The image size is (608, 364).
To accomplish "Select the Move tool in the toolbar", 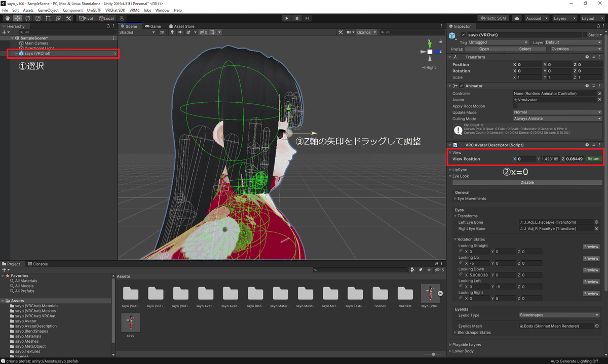I will click(x=17, y=18).
